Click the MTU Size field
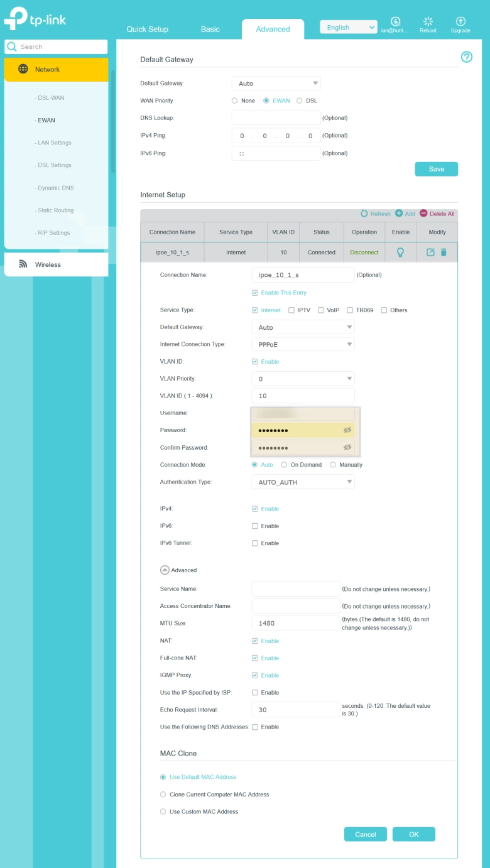Screen dimensions: 490x868 tap(296, 623)
